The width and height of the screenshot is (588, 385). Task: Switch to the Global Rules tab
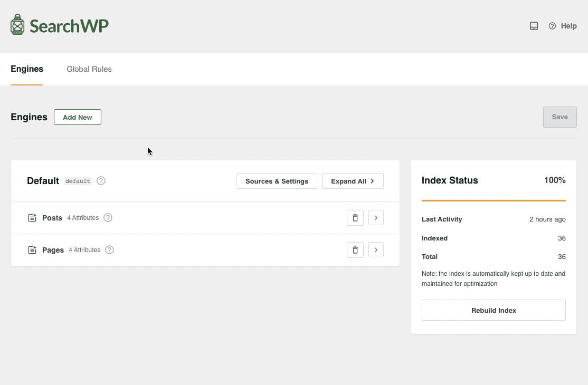click(x=89, y=69)
